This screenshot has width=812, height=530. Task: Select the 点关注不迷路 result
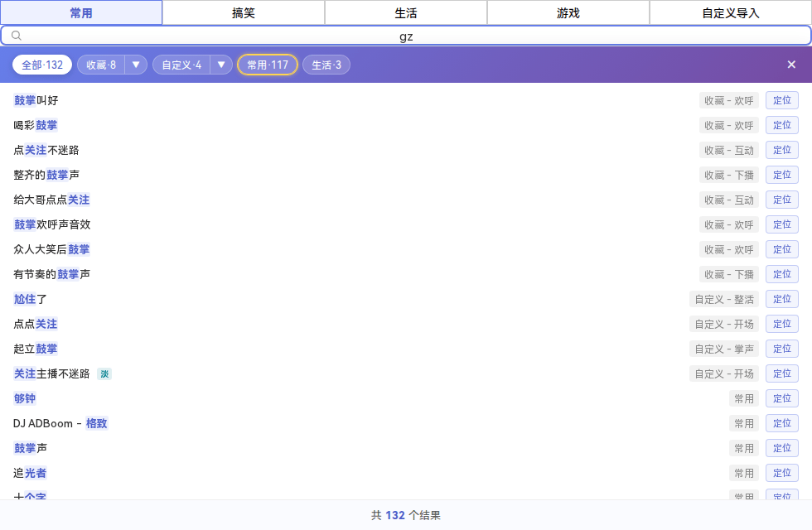(46, 150)
